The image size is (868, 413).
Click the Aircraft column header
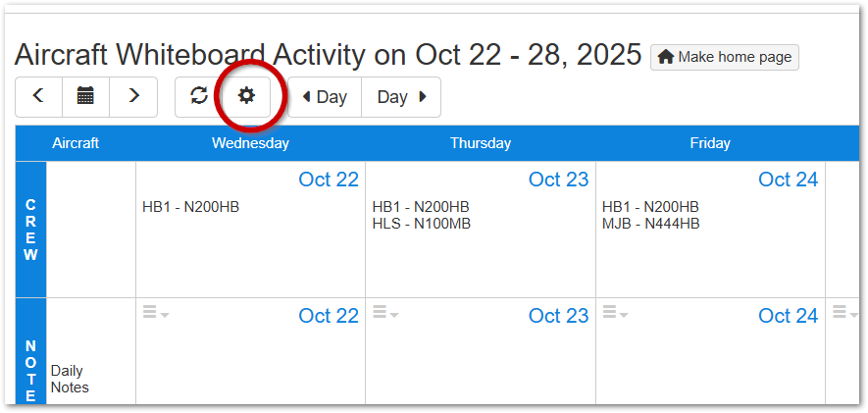coord(76,143)
